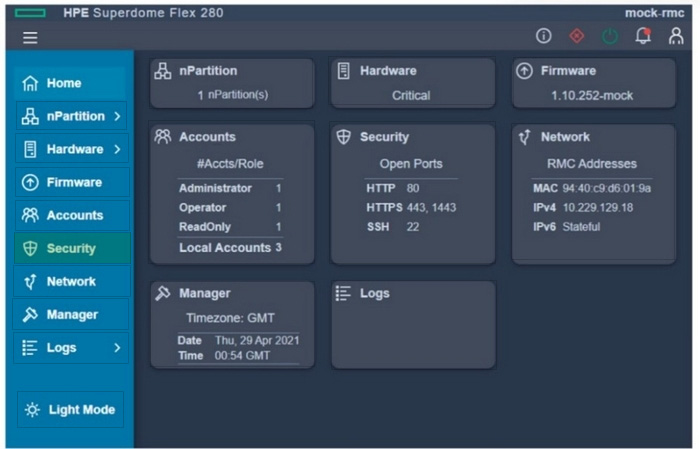
Task: Click the Manager card tools icon
Action: point(162,293)
